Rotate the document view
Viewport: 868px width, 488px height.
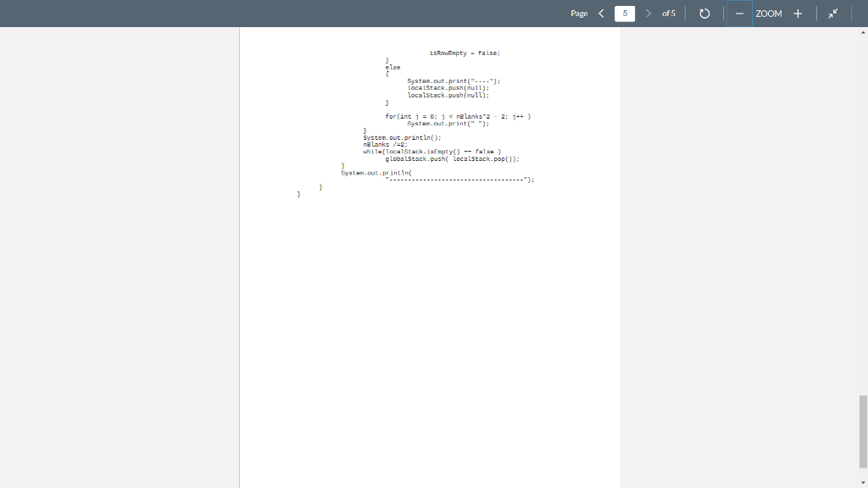(704, 14)
